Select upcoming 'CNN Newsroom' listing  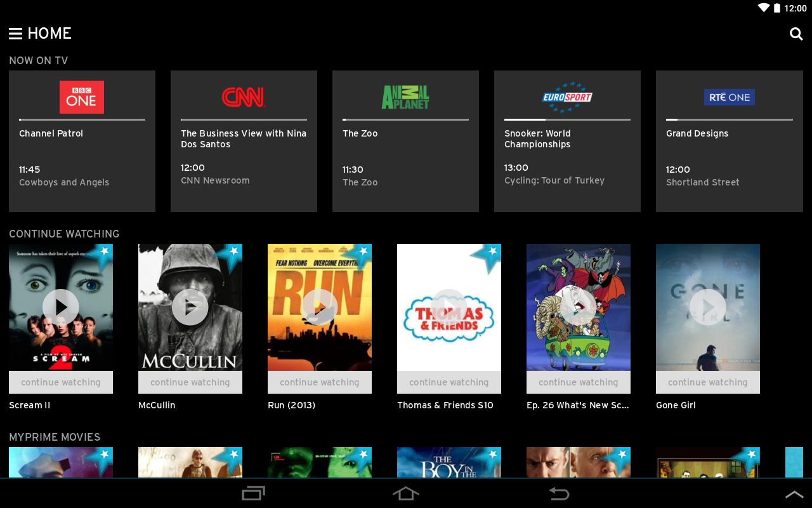coord(215,180)
